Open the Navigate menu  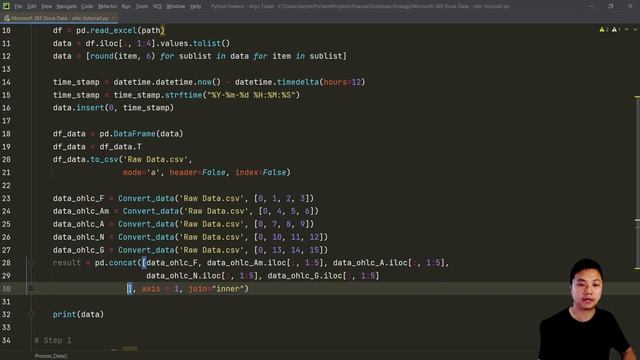tap(67, 7)
